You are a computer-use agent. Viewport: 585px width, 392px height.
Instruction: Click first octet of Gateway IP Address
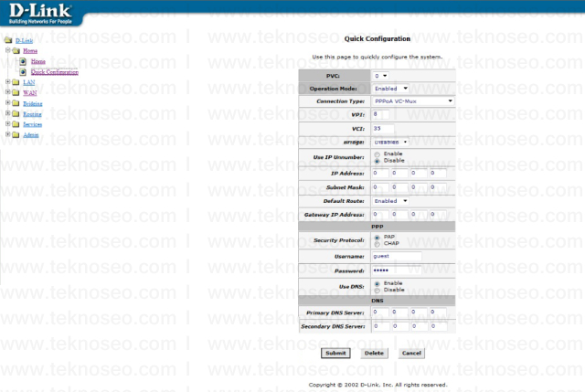[380, 215]
